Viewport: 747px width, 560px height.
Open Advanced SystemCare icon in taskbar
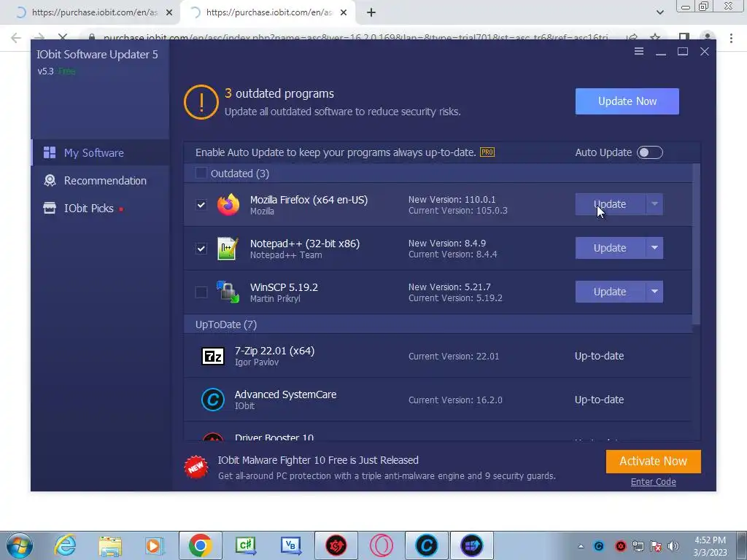pyautogui.click(x=426, y=545)
